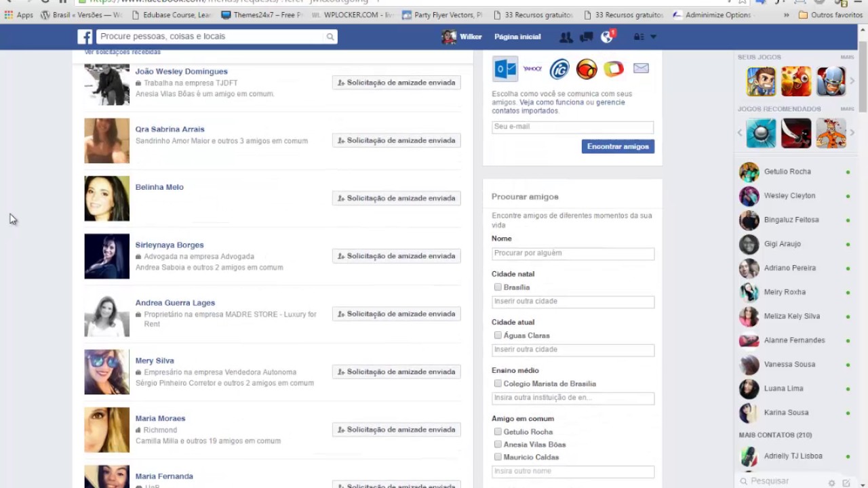
Task: Check Getulio Rocha mutual friend checkbox
Action: pyautogui.click(x=498, y=432)
